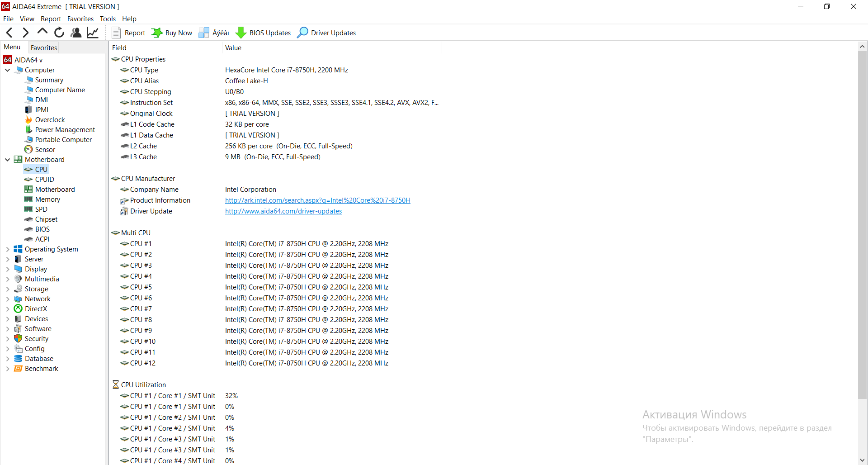This screenshot has height=465, width=868.
Task: Open the user profile toolbar icon
Action: (x=76, y=33)
